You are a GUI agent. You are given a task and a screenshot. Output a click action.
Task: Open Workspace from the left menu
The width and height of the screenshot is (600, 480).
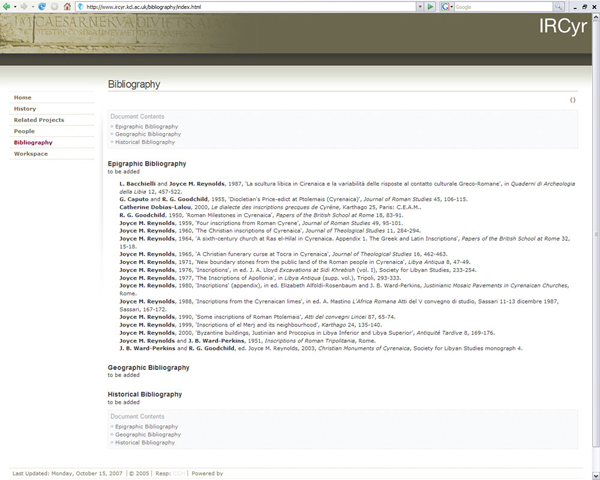click(30, 154)
